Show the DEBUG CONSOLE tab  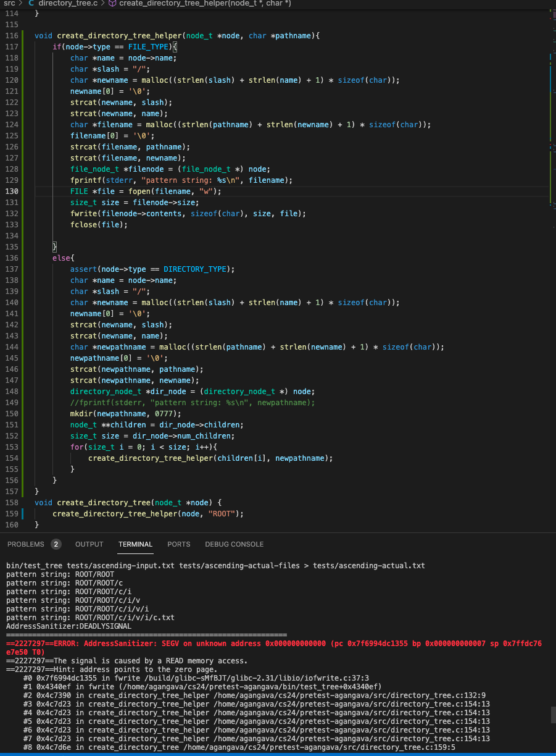click(234, 544)
